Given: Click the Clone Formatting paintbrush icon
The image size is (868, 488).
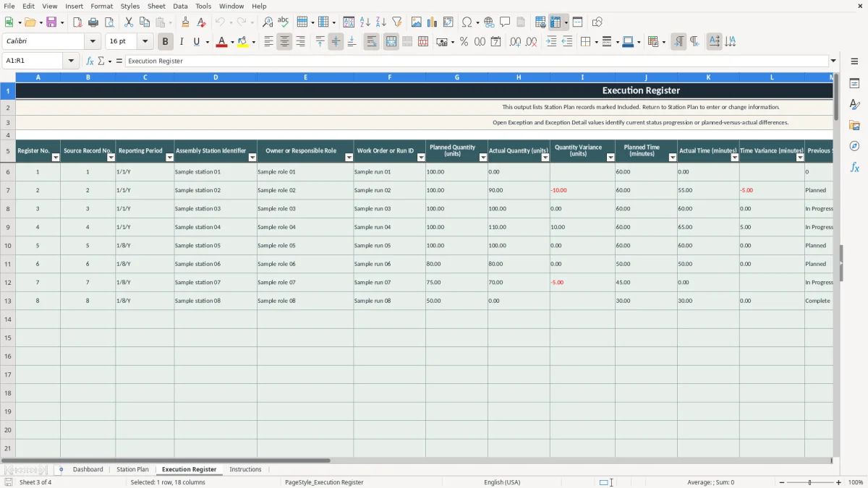Looking at the screenshot, I should pyautogui.click(x=186, y=22).
